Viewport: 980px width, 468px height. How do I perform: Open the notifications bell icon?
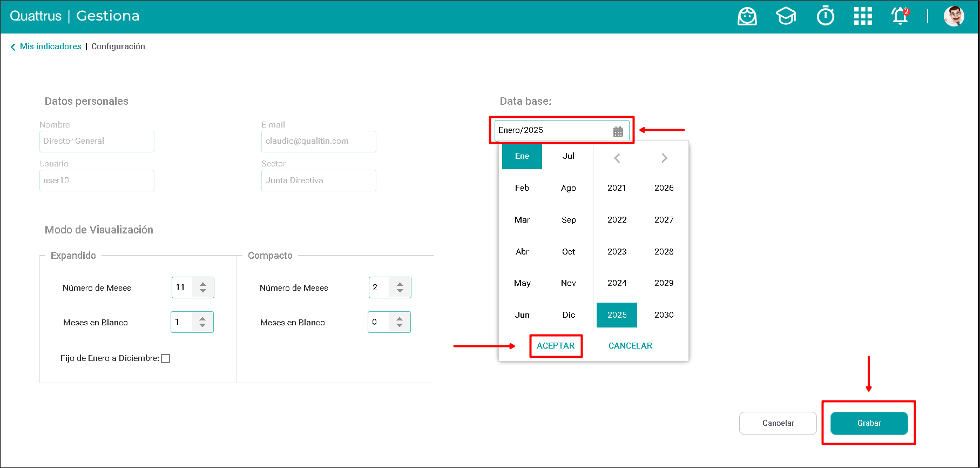point(900,16)
